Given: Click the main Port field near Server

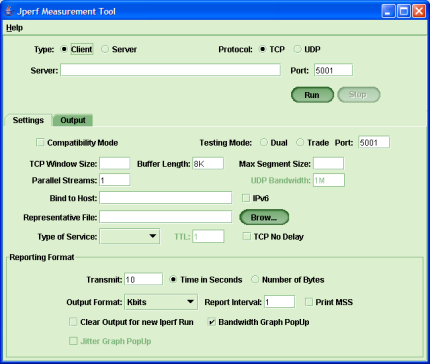Looking at the screenshot, I should [333, 70].
